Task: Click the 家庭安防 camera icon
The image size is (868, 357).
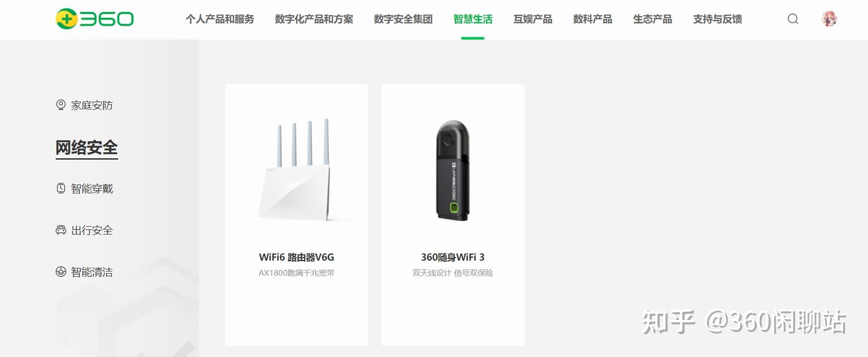Action: 61,105
